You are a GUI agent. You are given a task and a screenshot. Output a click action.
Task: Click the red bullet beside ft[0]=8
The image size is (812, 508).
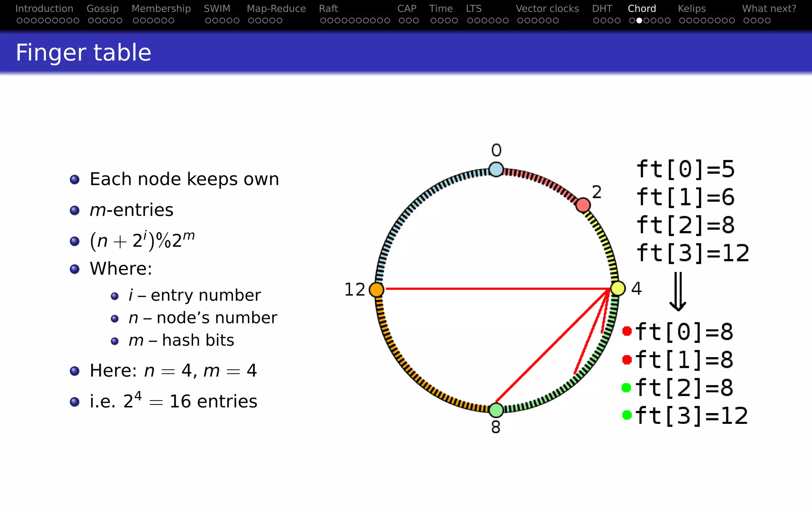point(627,331)
